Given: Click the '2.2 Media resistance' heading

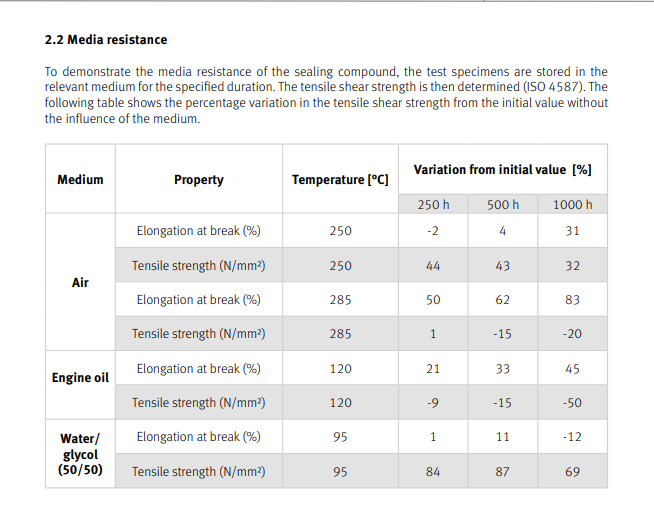Looking at the screenshot, I should [106, 40].
